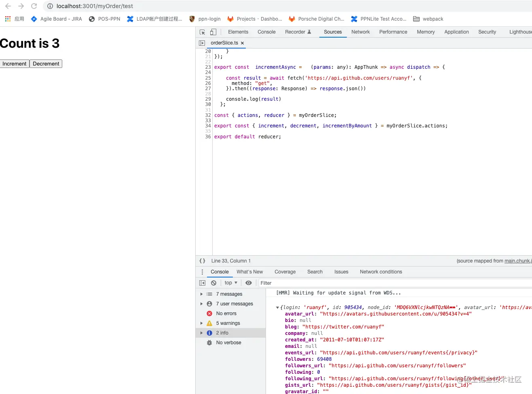The width and height of the screenshot is (532, 394).
Task: Open the Memory tab
Action: (x=426, y=32)
